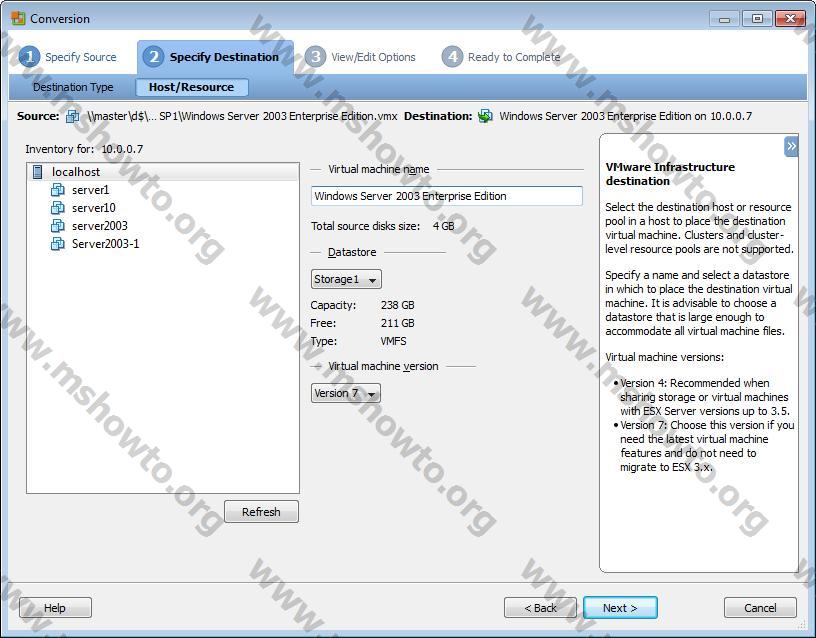This screenshot has height=638, width=816.
Task: Click the step 3 number badge
Action: click(315, 57)
